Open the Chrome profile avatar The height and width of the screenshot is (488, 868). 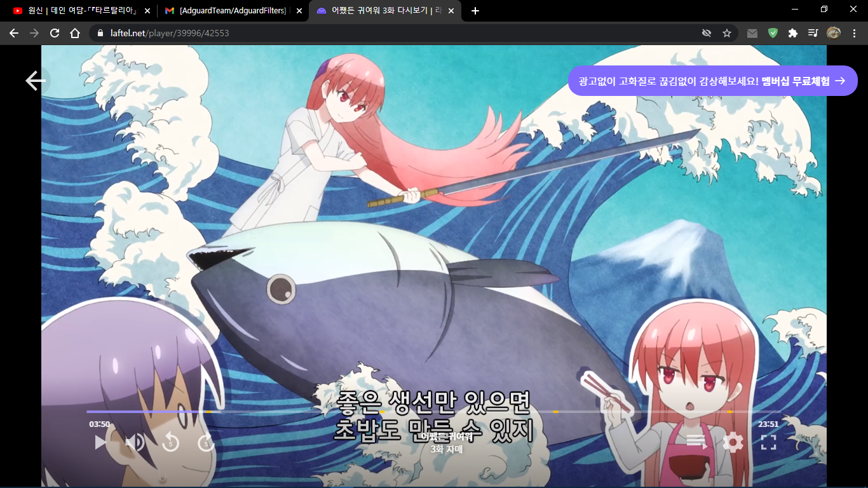(834, 33)
